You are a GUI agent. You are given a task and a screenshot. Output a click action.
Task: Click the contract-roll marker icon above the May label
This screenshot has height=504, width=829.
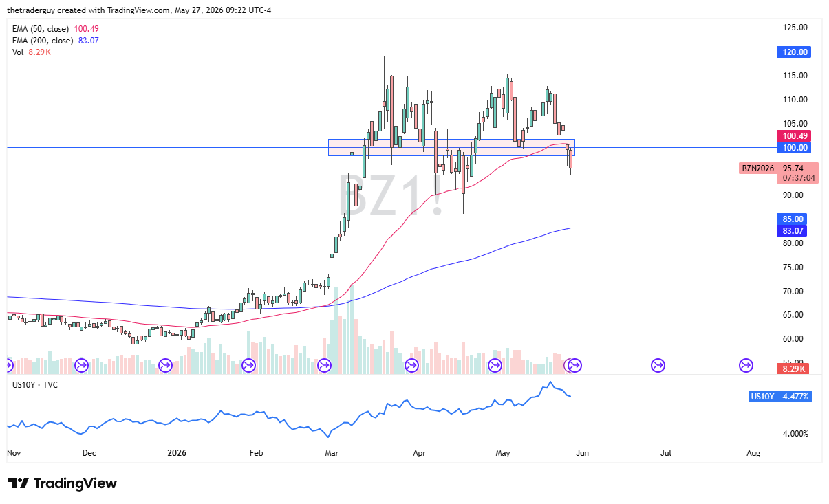[495, 365]
